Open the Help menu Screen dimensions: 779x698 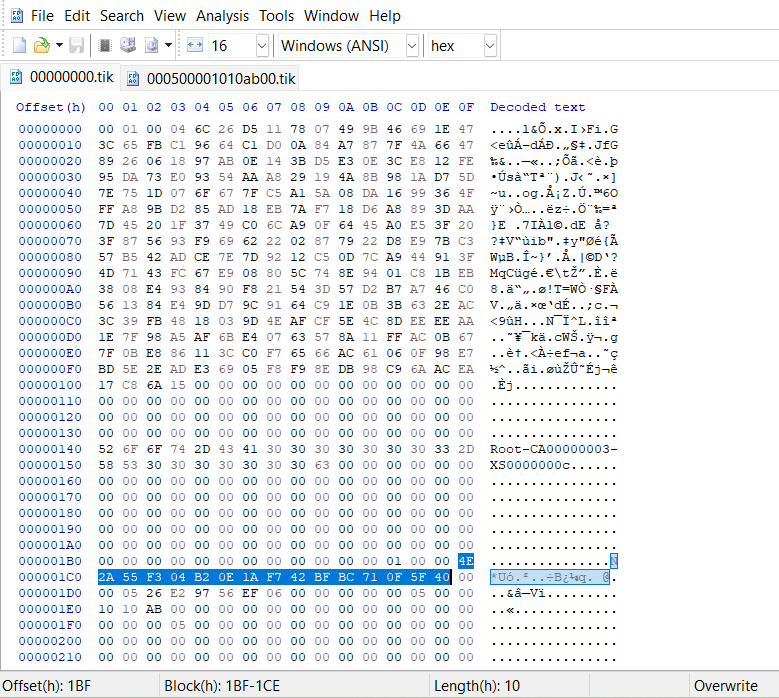click(385, 16)
